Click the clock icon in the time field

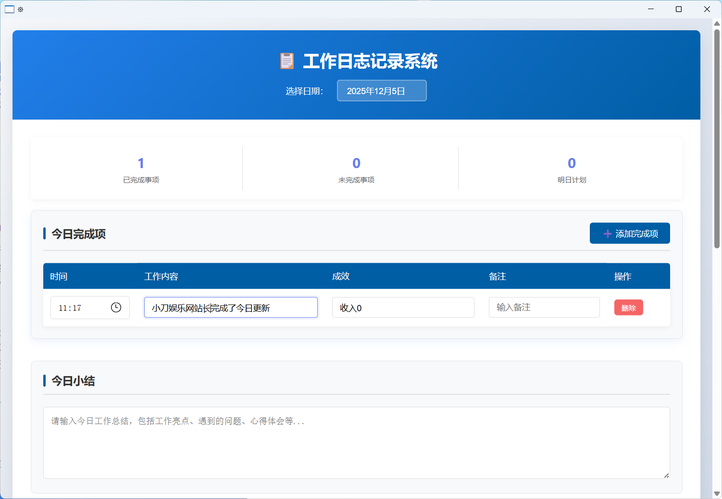[116, 308]
